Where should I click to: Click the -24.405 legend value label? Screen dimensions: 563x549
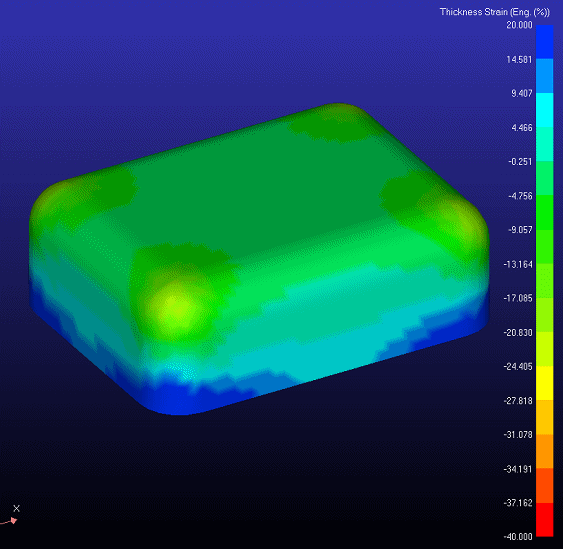(518, 367)
